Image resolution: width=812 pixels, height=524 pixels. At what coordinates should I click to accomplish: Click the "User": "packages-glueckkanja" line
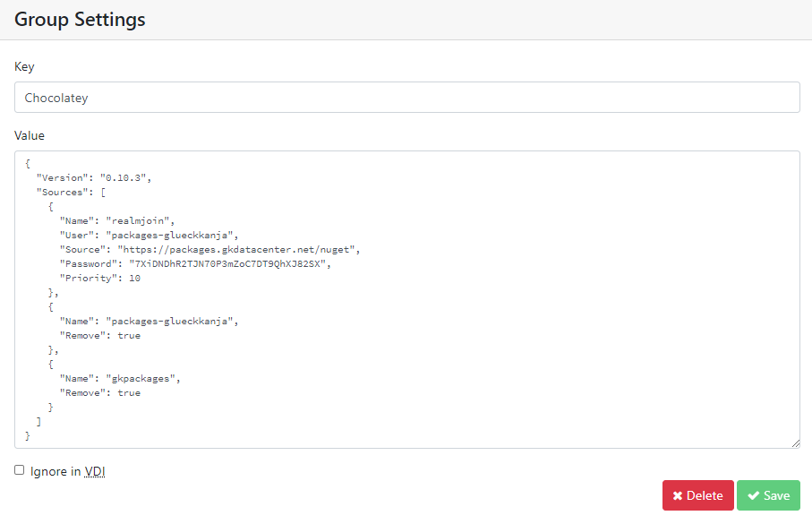point(149,235)
